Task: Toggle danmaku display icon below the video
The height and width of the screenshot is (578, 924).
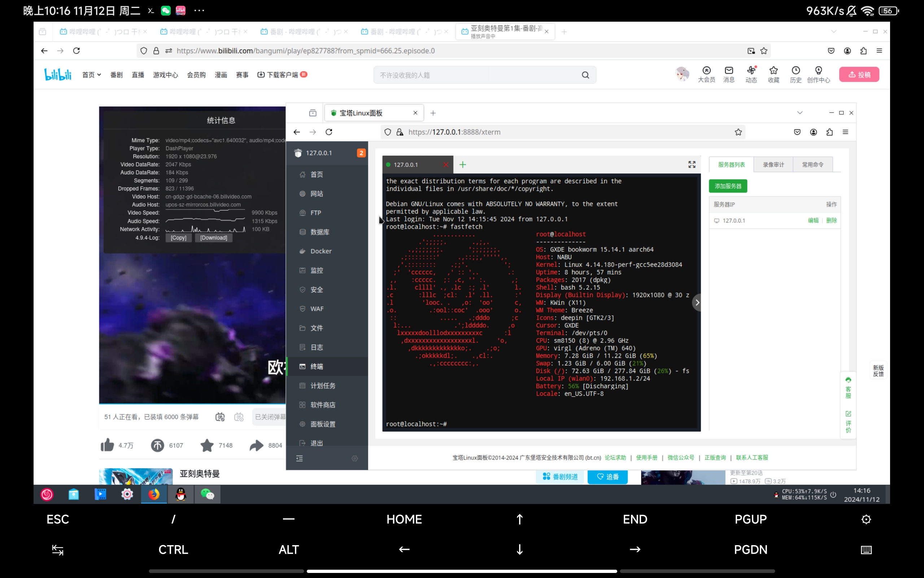Action: point(220,417)
